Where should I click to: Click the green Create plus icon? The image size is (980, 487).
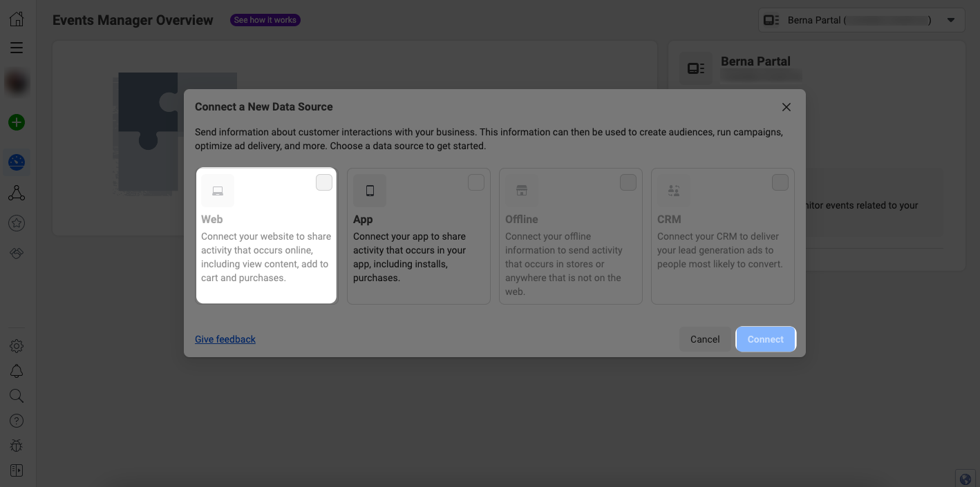tap(17, 122)
